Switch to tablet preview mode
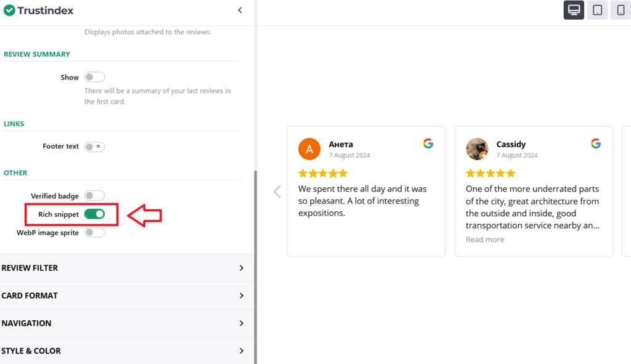 point(597,10)
